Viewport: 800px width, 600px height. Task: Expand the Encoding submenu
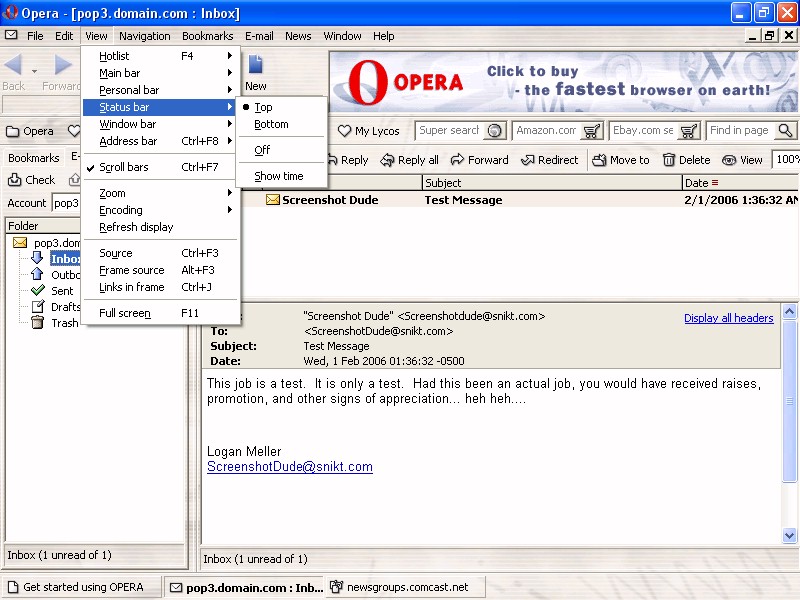120,210
